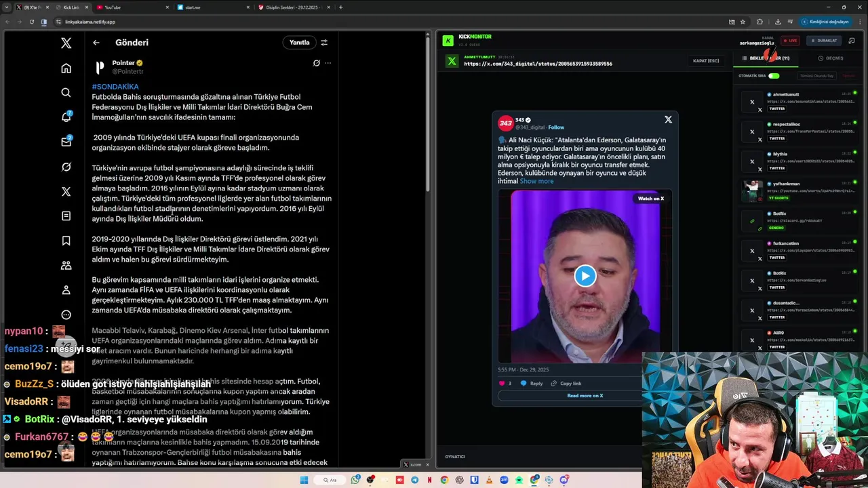Click Reply on the embedded tweet

(532, 384)
